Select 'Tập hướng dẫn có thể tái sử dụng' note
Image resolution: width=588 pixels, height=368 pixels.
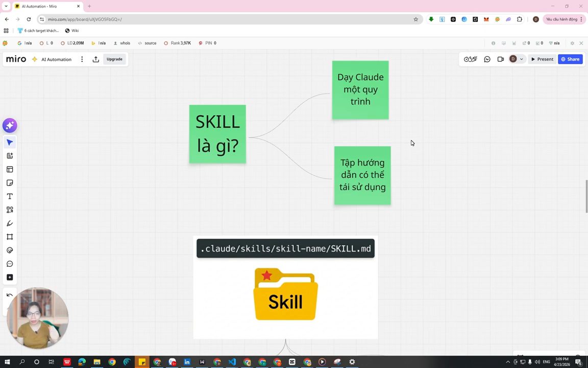[362, 175]
